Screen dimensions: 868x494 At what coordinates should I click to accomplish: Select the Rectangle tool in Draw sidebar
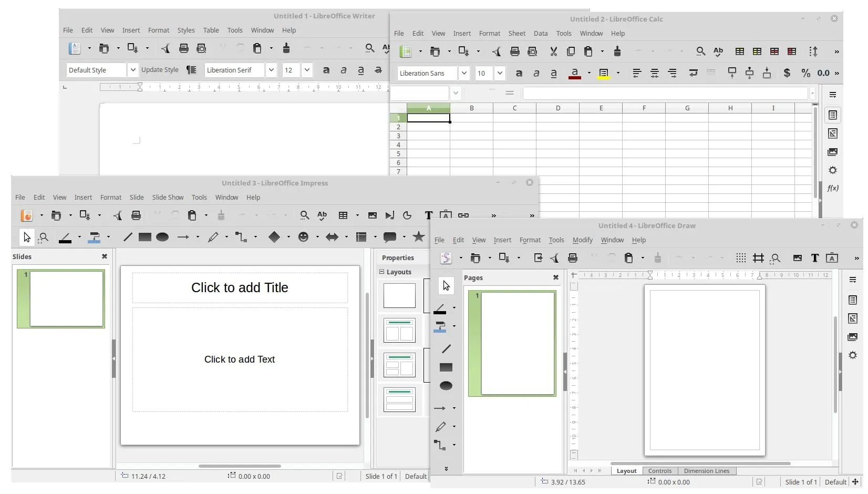tap(446, 367)
